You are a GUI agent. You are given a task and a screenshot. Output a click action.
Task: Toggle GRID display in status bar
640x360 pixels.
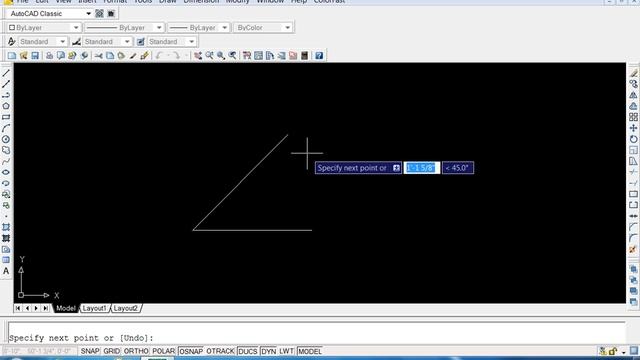pyautogui.click(x=111, y=351)
